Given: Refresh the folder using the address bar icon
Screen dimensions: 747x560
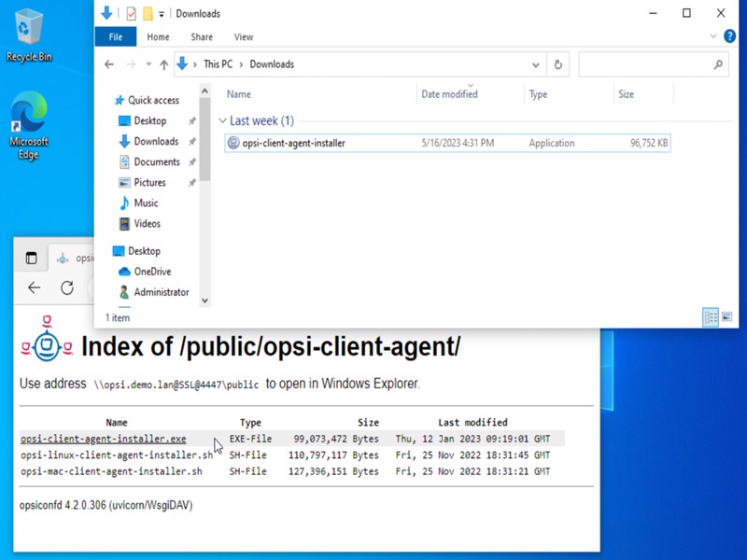Looking at the screenshot, I should click(x=557, y=64).
